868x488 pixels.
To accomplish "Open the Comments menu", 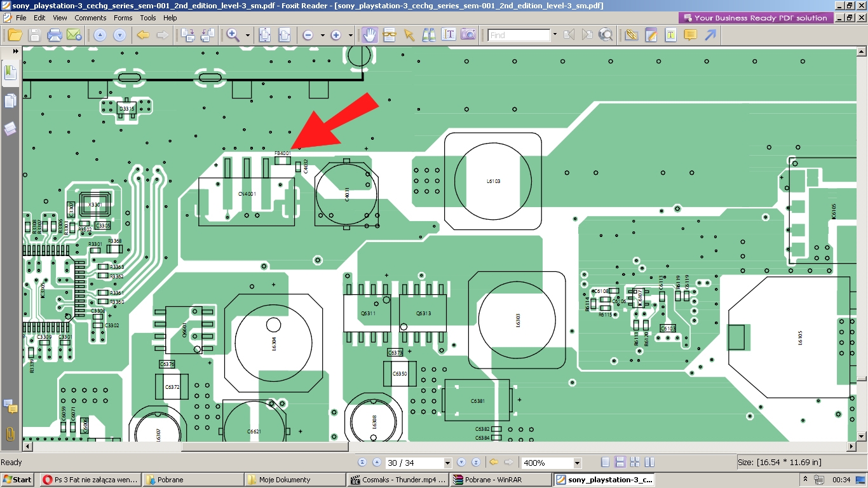I will point(90,18).
